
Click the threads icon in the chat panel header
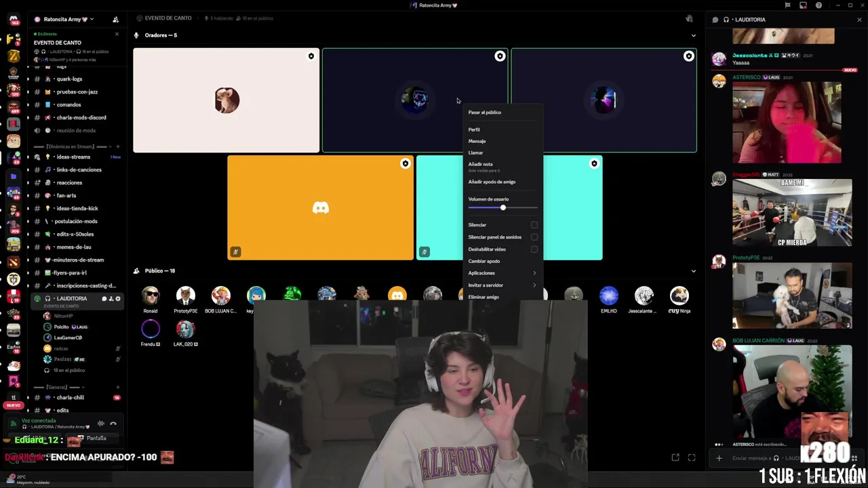tap(715, 20)
